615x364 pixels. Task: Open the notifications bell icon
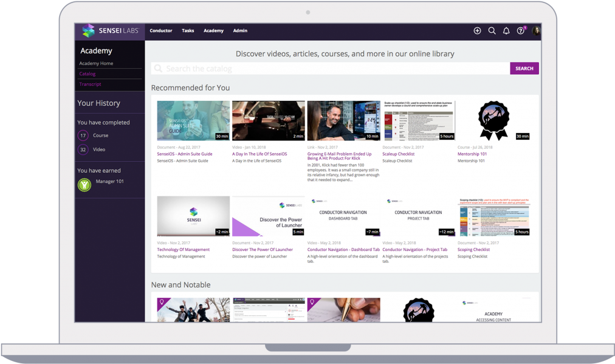(x=506, y=30)
